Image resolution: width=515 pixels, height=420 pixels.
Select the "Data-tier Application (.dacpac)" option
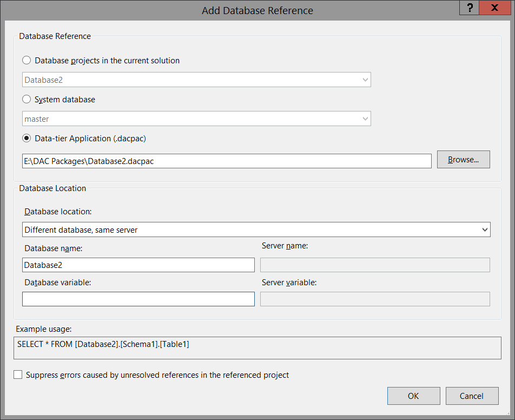[27, 138]
